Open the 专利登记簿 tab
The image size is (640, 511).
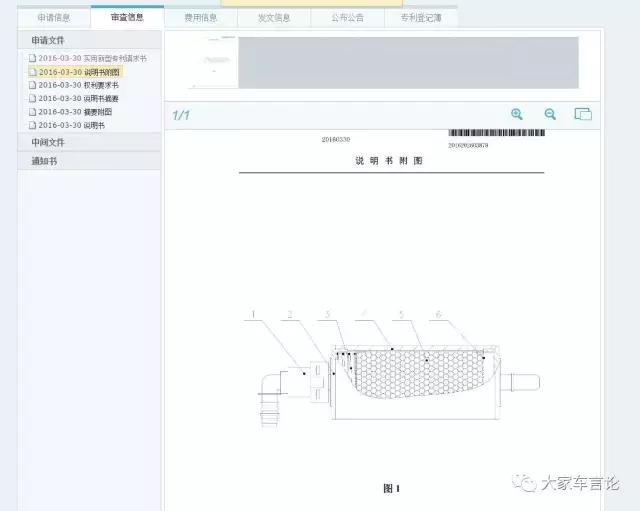(421, 18)
